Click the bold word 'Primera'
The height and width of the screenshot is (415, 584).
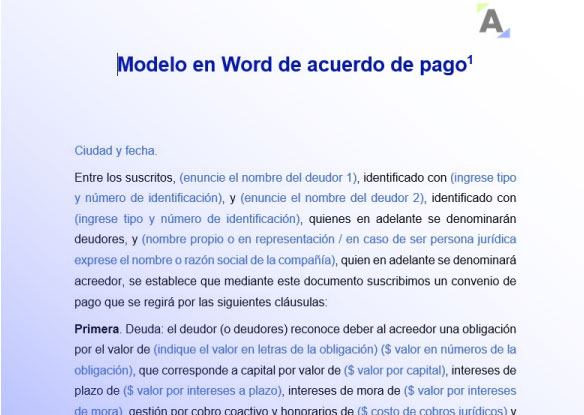96,329
